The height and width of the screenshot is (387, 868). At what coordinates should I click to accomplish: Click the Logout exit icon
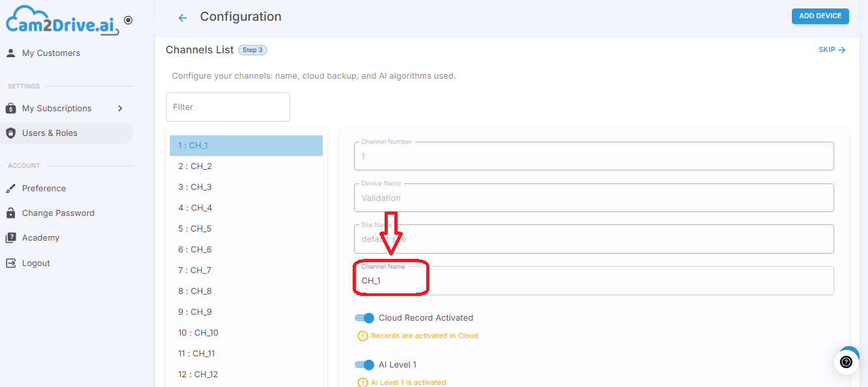pyautogui.click(x=10, y=263)
